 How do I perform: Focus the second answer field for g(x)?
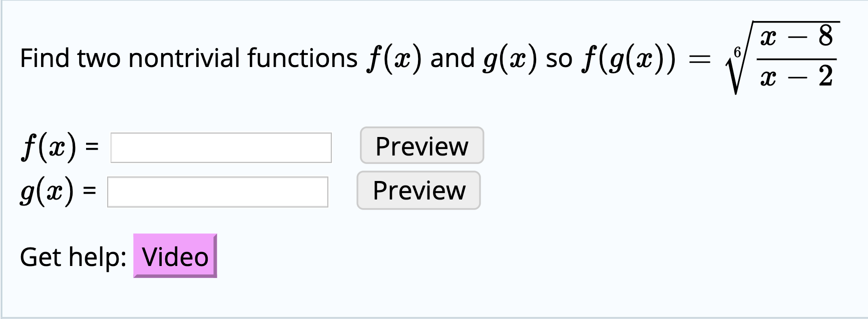[216, 191]
